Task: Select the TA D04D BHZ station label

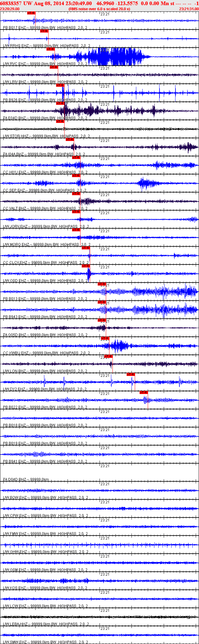Action: (x=26, y=480)
